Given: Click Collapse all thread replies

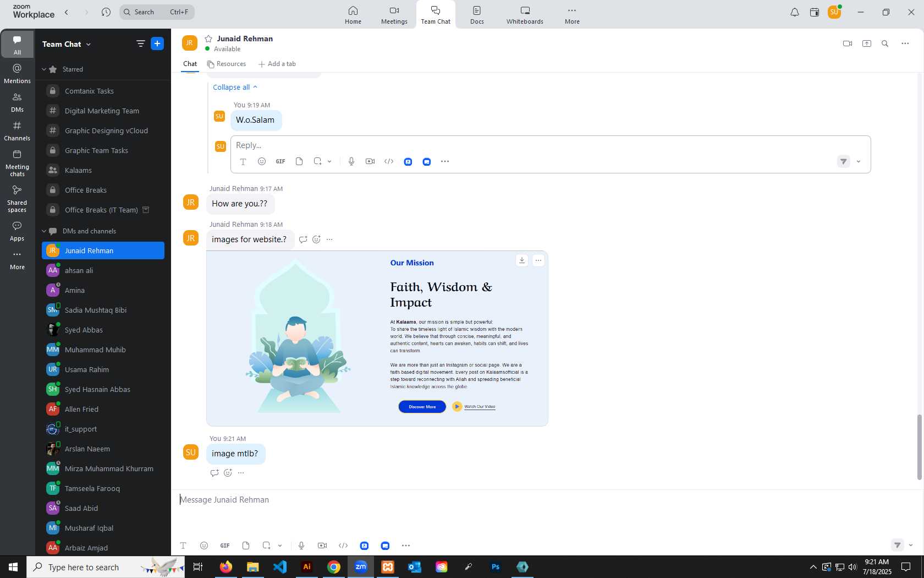Looking at the screenshot, I should tap(235, 87).
